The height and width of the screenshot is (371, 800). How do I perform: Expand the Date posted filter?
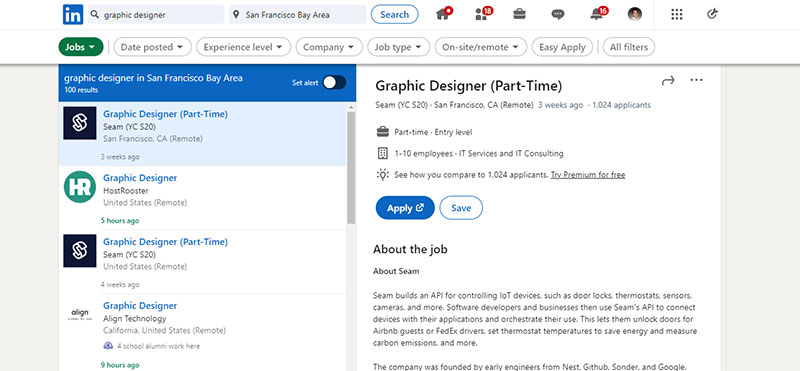coord(153,47)
